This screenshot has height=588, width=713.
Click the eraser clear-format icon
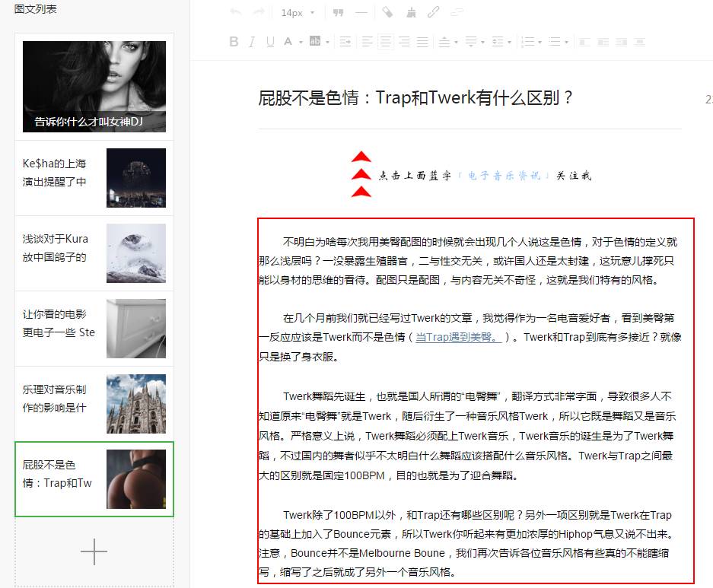pyautogui.click(x=387, y=13)
